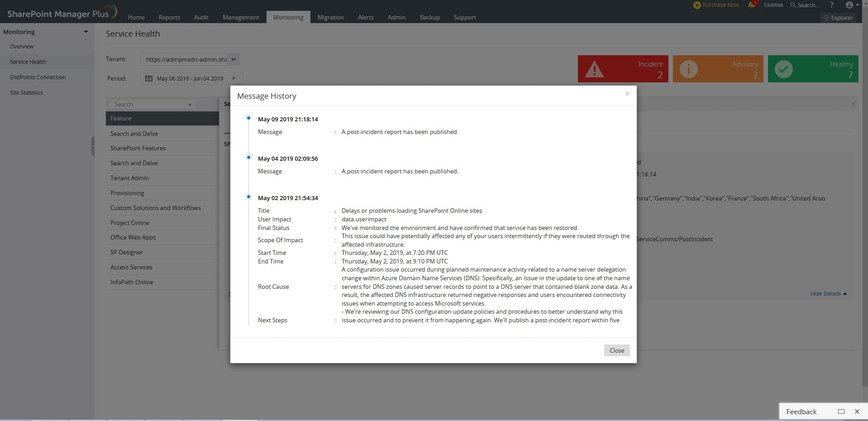Click the 'May 09 2019 21:18:14' timestamp
The height and width of the screenshot is (421, 868).
(288, 120)
